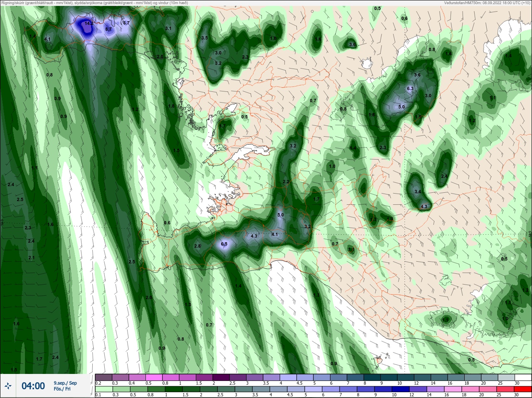532x398 pixels.
Task: Click the 3.1 precipitation value label
Action: (168, 28)
